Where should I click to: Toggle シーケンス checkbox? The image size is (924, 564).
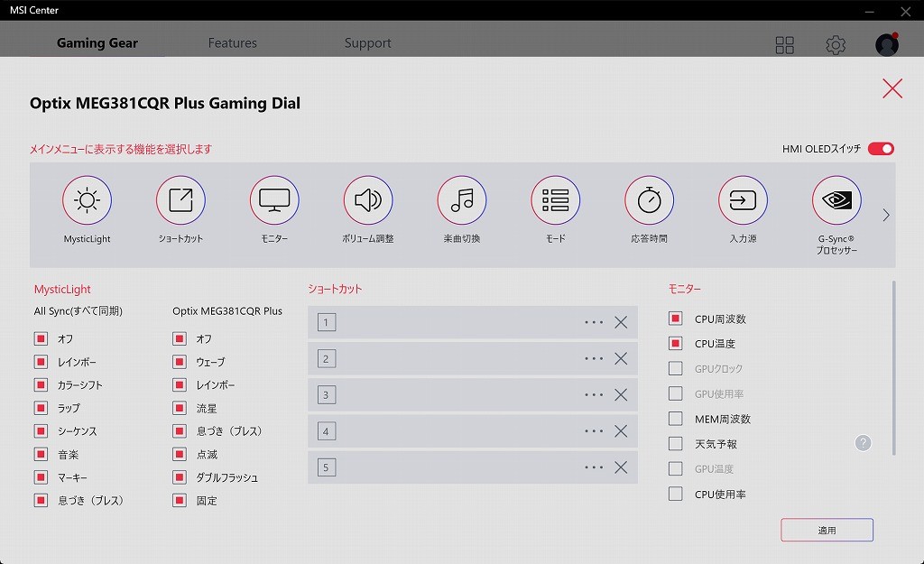tap(41, 430)
